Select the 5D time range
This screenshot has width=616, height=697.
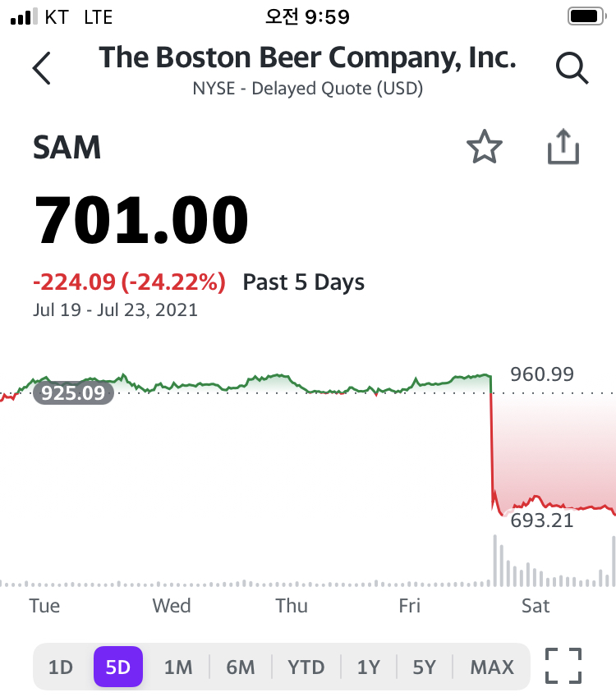click(x=118, y=667)
